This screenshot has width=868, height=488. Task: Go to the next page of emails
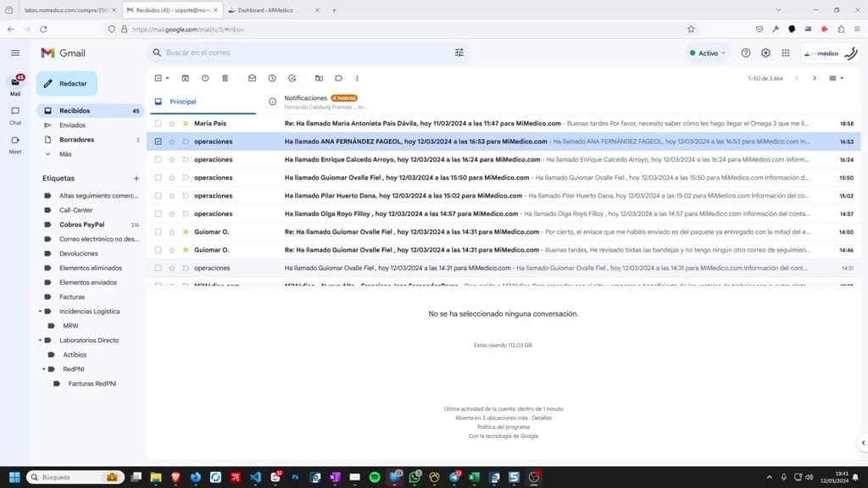click(x=815, y=79)
